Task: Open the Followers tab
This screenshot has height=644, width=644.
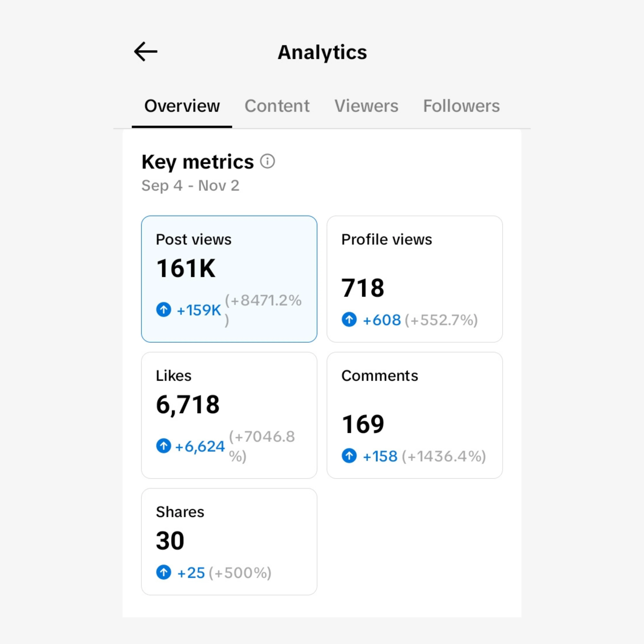Action: [461, 106]
